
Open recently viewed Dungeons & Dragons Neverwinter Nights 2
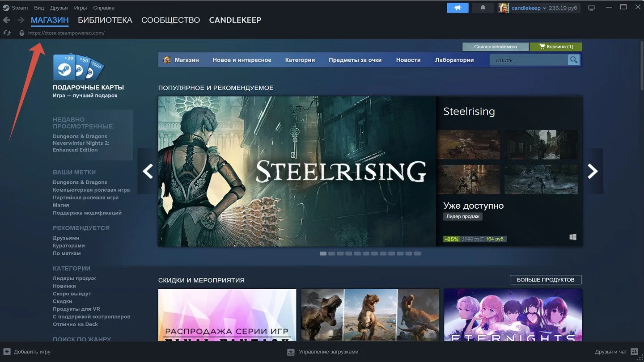coord(81,143)
